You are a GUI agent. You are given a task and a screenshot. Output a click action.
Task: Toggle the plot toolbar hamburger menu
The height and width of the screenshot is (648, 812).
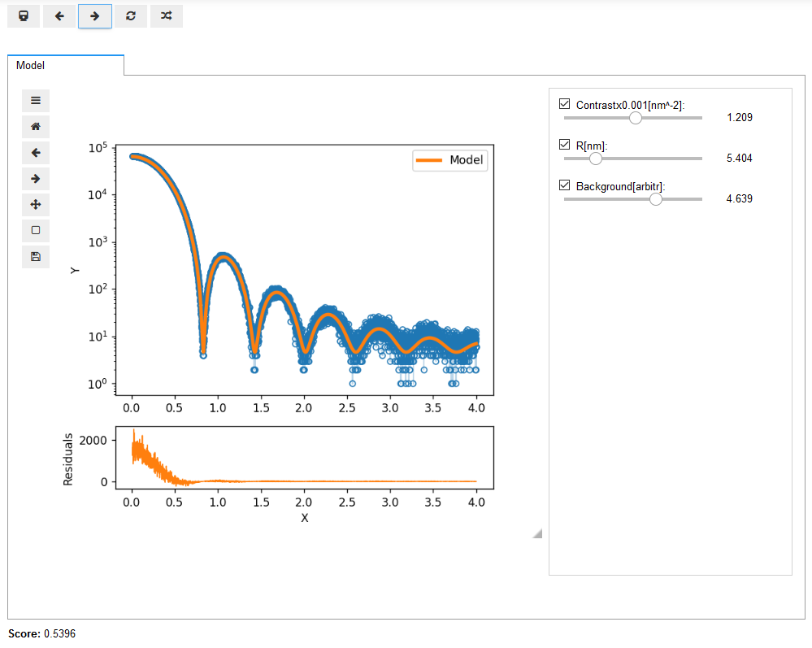click(x=36, y=101)
